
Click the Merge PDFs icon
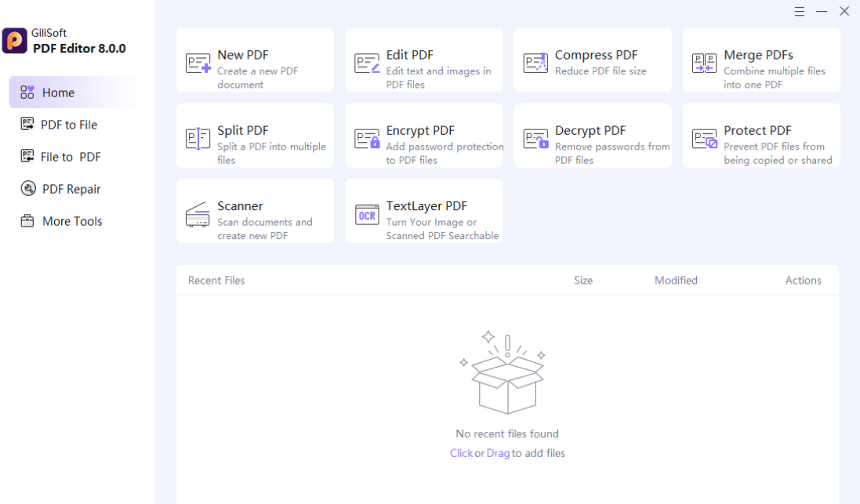704,63
